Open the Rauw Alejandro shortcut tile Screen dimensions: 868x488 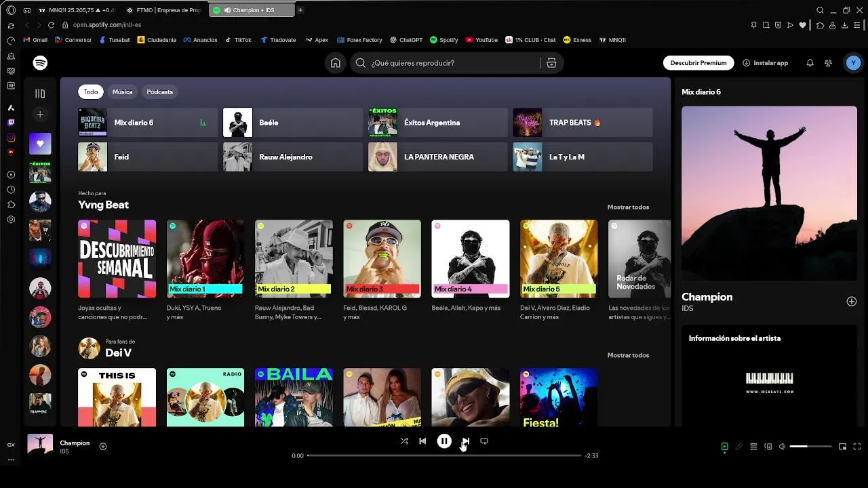click(293, 157)
